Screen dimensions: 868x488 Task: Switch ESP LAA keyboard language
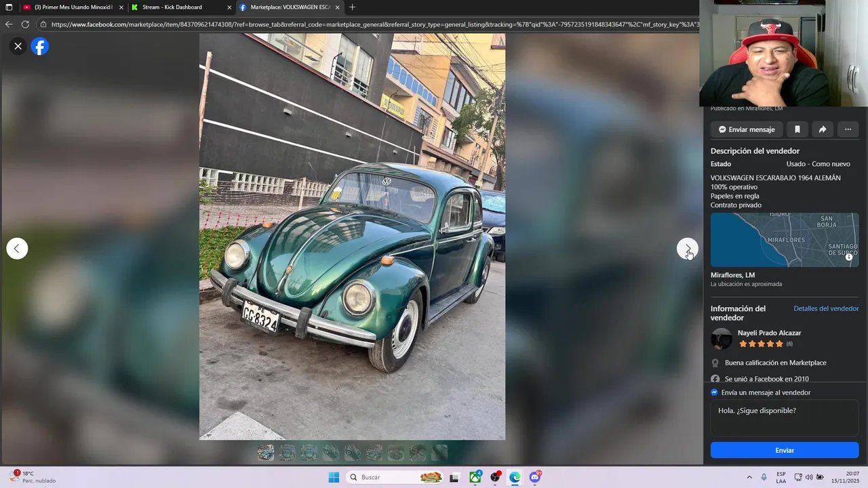(x=781, y=477)
